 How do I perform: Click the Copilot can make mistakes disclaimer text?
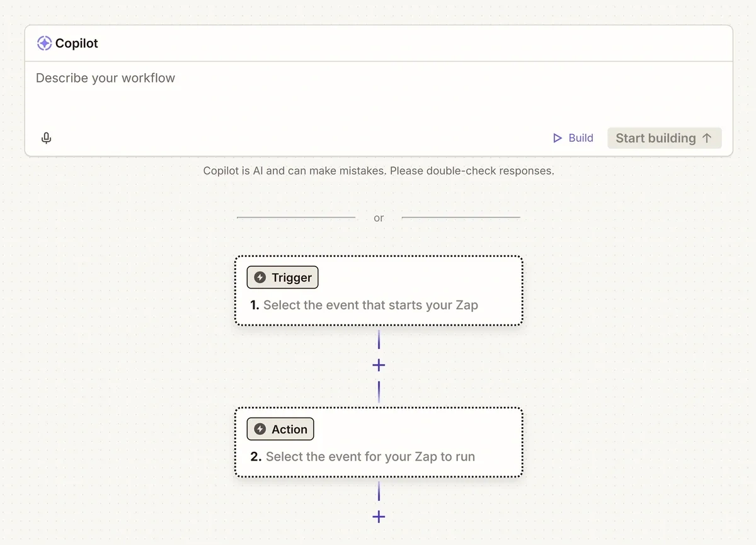coord(379,171)
